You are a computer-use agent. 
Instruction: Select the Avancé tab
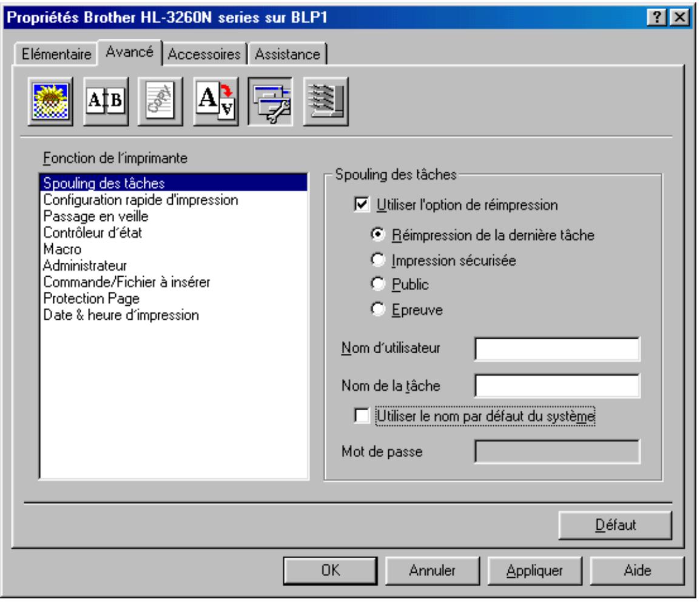[129, 52]
